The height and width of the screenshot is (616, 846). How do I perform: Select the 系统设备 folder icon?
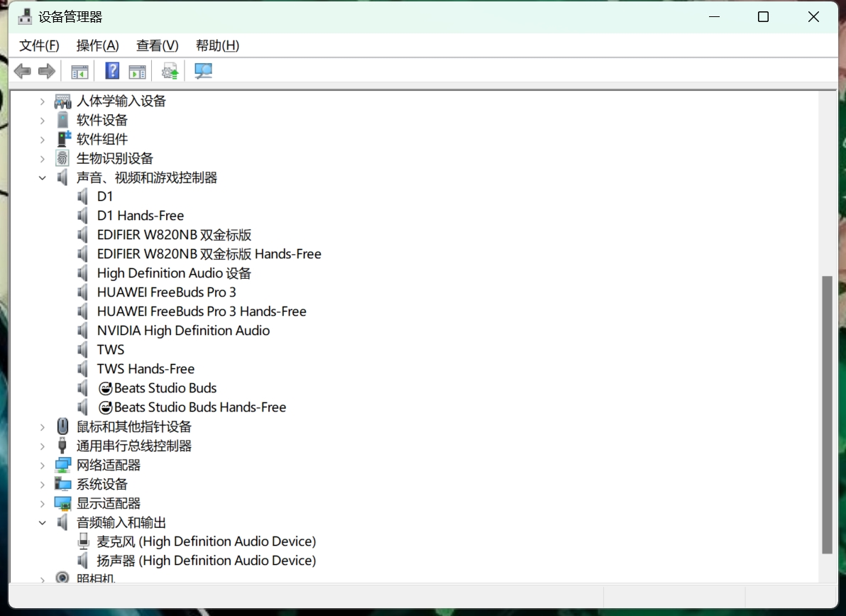[x=62, y=484]
